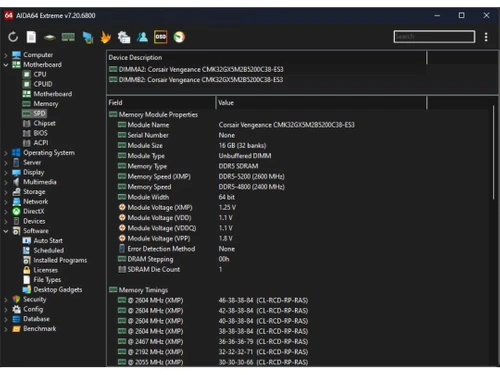Expand the Storage tree node
The width and height of the screenshot is (500, 375).
6,192
